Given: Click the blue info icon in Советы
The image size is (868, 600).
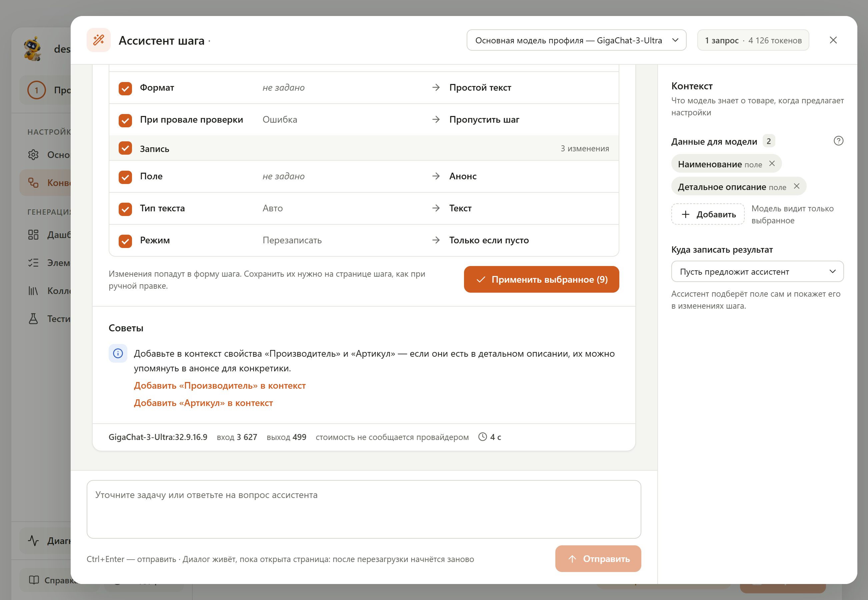Looking at the screenshot, I should point(118,353).
